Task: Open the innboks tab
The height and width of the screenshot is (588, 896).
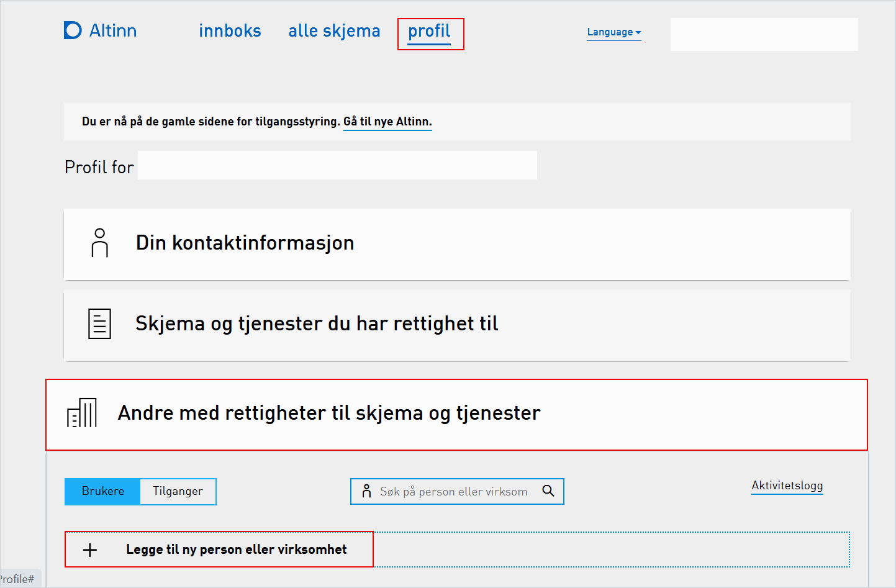Action: [230, 30]
